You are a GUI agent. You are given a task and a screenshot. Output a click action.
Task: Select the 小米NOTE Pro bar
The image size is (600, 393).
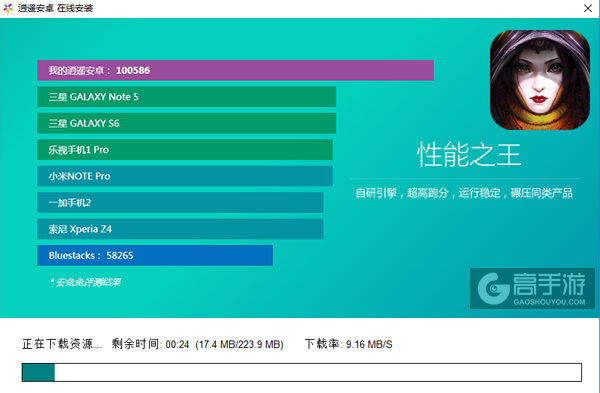click(185, 176)
